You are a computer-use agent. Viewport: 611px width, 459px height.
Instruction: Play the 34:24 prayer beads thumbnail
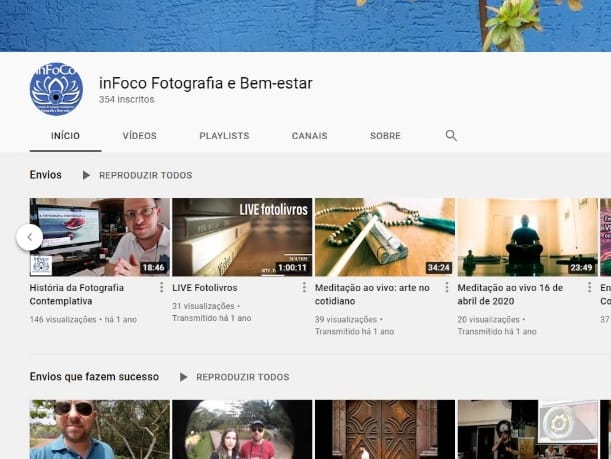tap(385, 237)
